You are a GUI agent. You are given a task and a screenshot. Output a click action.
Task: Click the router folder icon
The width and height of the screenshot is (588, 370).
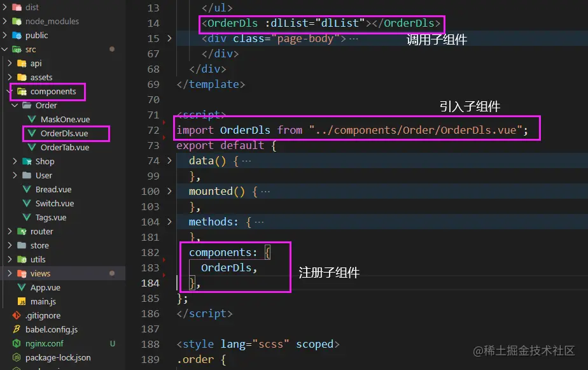coord(22,232)
